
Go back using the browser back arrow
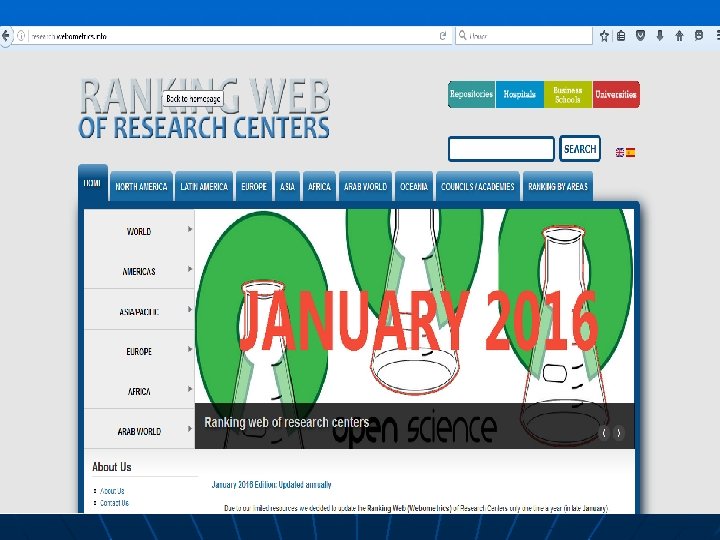(x=5, y=36)
